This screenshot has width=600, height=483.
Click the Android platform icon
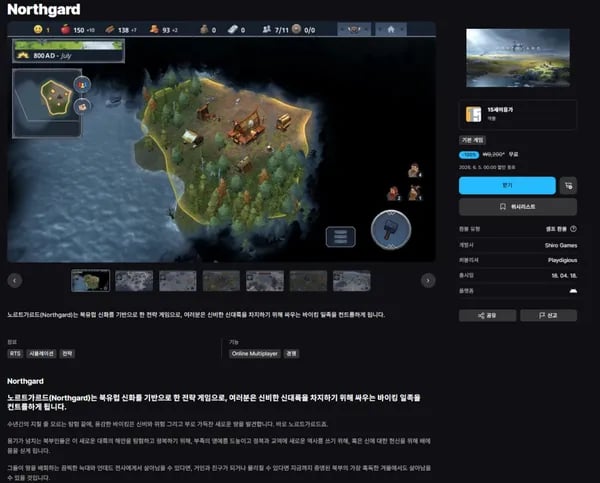[573, 291]
